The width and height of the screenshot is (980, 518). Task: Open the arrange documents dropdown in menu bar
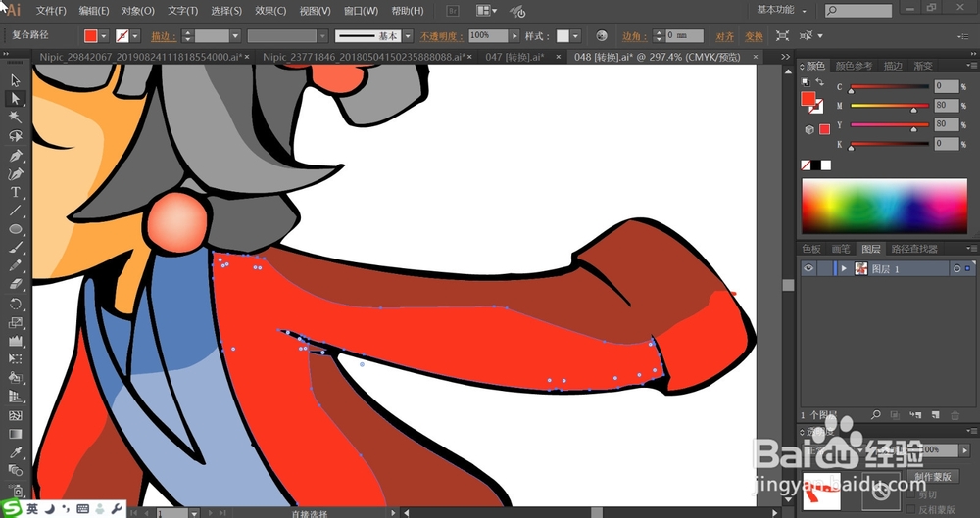(487, 11)
